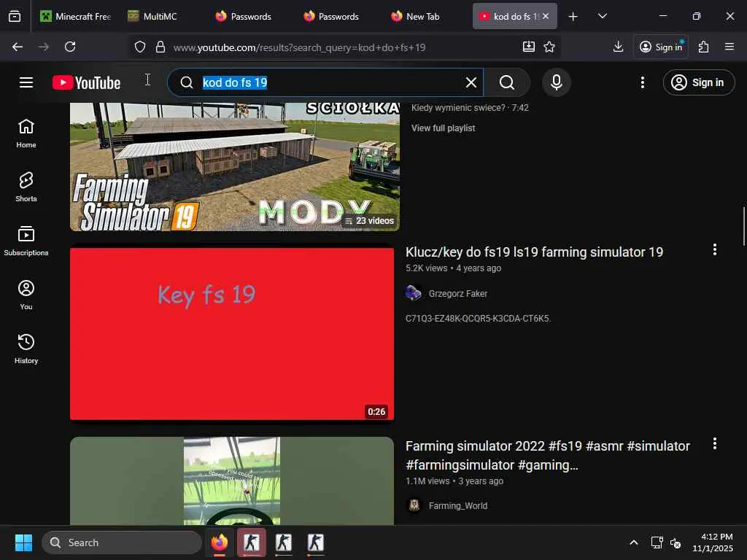The height and width of the screenshot is (560, 747).
Task: Open taskbar clock showing 4:12 PM
Action: coord(713,542)
